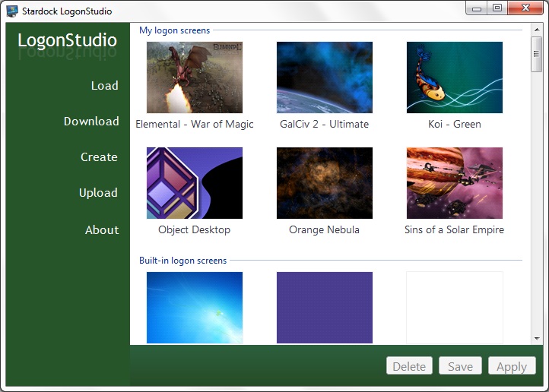Select the GalCiv 2 Ultimate logon thumbnail
This screenshot has width=549, height=392.
coord(325,77)
